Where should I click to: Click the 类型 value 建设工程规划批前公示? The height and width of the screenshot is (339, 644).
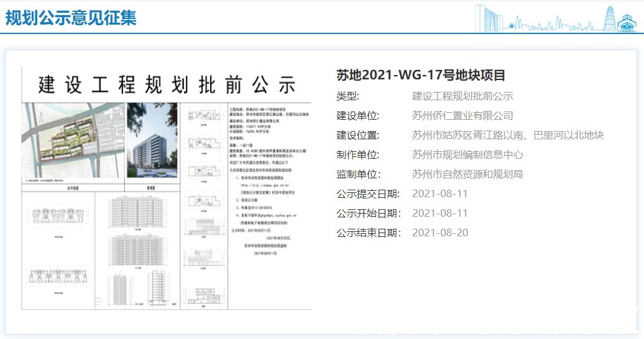[462, 96]
